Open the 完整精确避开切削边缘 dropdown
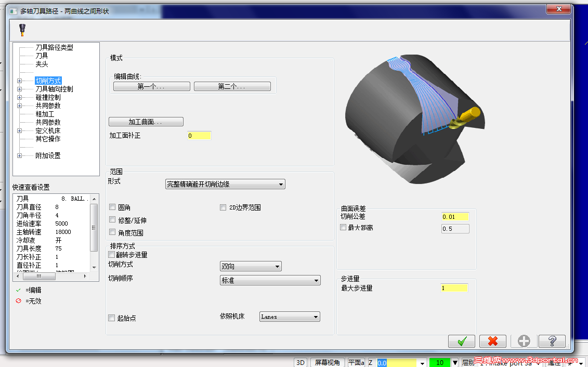The image size is (588, 367). (x=224, y=183)
